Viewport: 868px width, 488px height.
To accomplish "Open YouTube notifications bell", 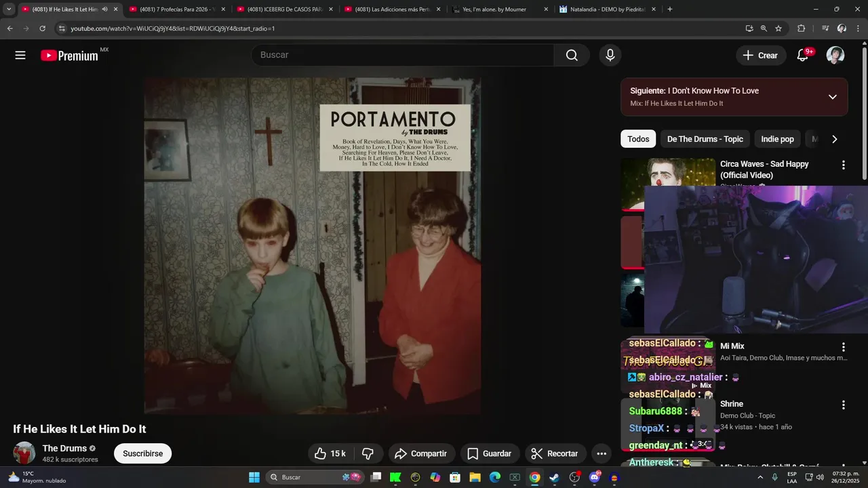I will tap(802, 56).
